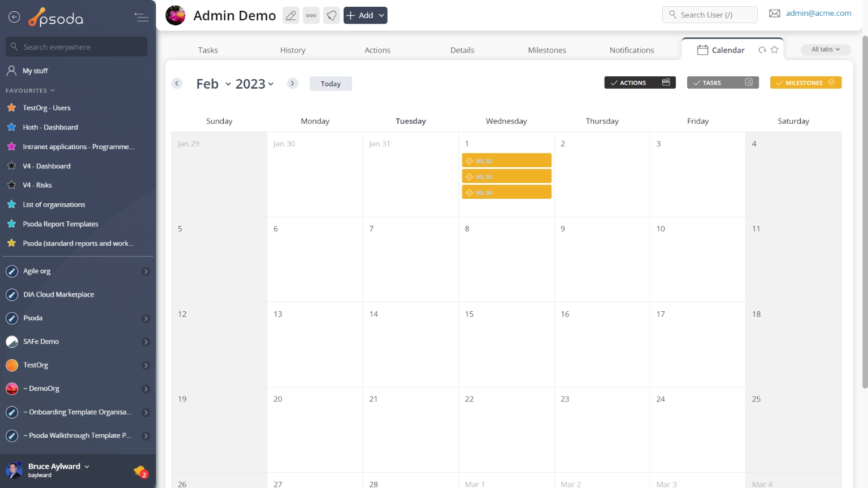Expand the Psoda Walkthrough Template arrow

click(x=146, y=436)
